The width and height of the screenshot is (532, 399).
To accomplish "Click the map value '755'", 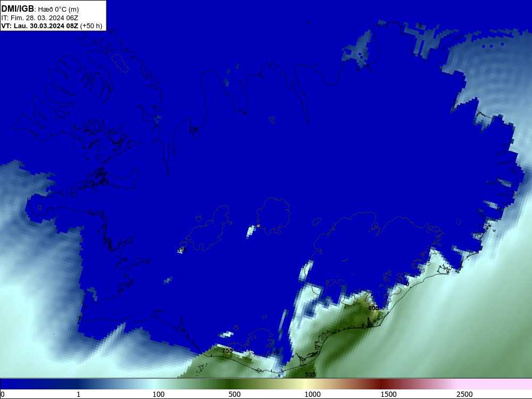I will [227, 351].
